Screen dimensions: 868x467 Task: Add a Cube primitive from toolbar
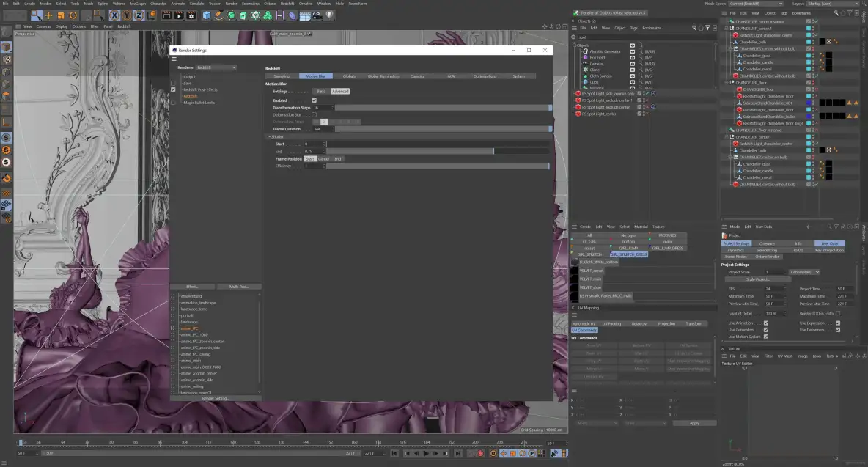pyautogui.click(x=207, y=15)
